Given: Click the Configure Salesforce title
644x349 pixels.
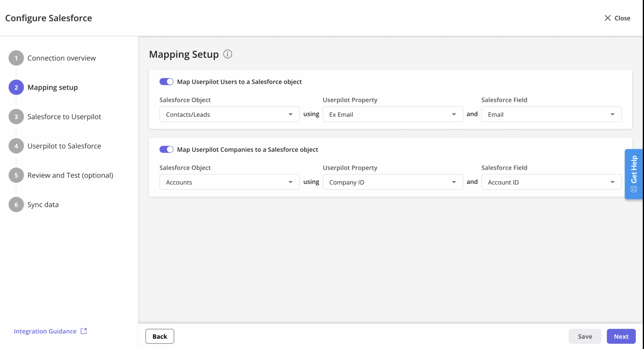Looking at the screenshot, I should point(49,18).
